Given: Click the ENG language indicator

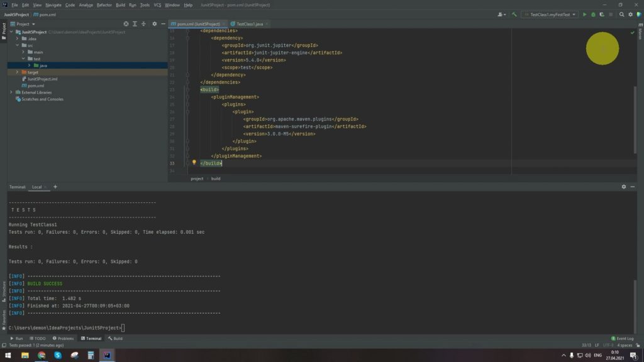Looking at the screenshot, I should (597, 356).
